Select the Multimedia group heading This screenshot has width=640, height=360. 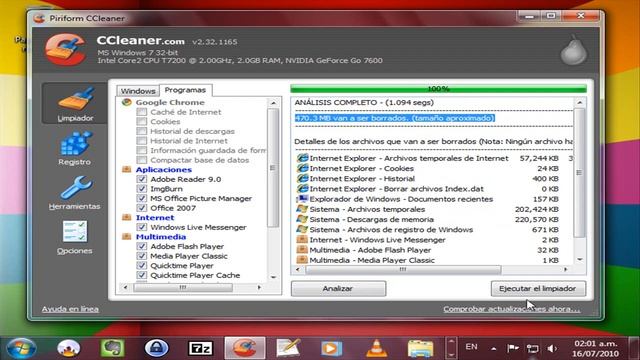pos(161,237)
